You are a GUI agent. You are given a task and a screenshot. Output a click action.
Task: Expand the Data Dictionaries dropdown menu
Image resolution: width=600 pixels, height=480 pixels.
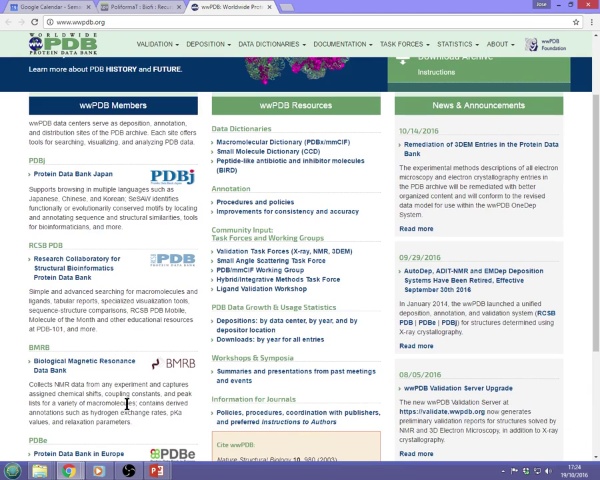[x=270, y=44]
